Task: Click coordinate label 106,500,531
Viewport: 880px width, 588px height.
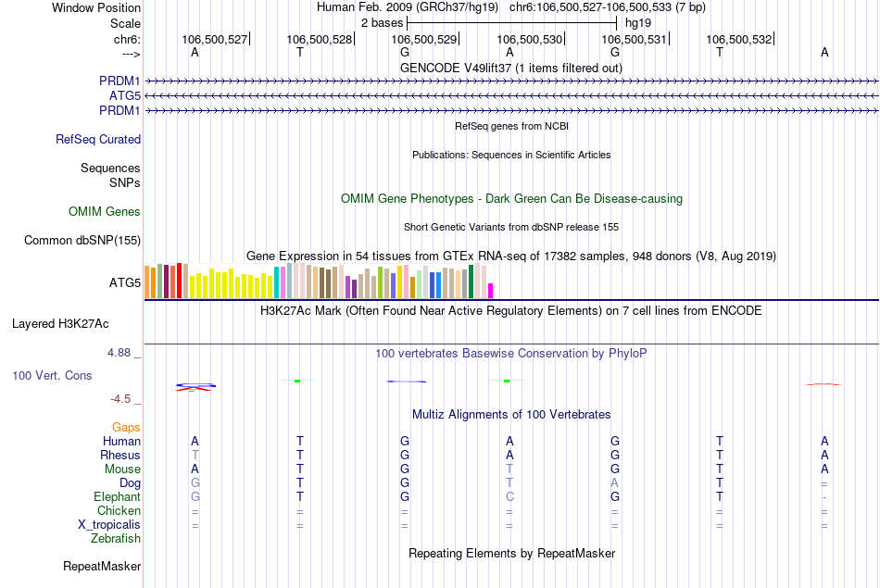Action: [x=634, y=39]
